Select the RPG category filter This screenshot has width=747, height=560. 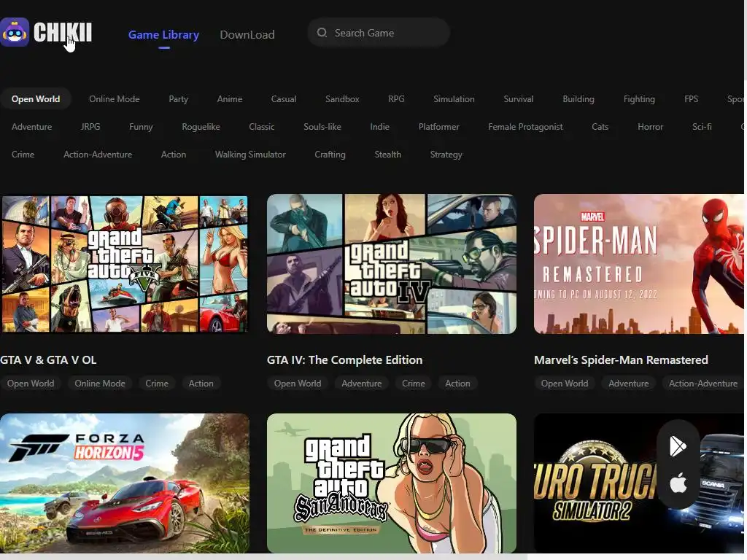396,99
